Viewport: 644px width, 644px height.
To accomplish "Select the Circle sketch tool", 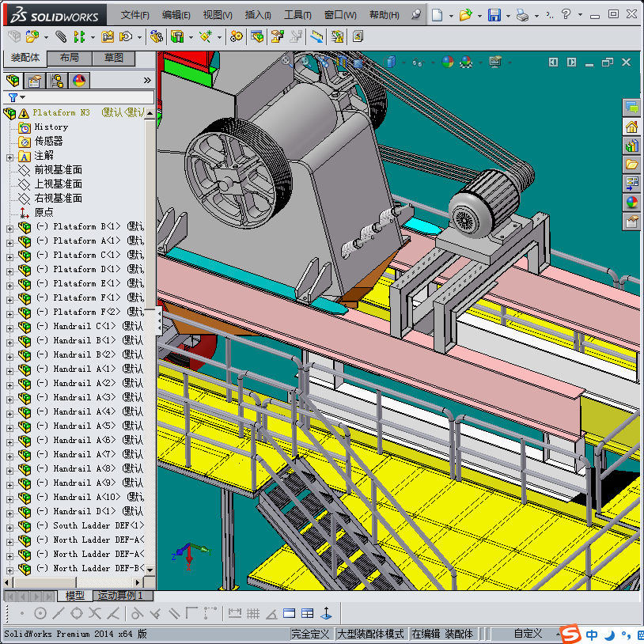I will pyautogui.click(x=40, y=613).
